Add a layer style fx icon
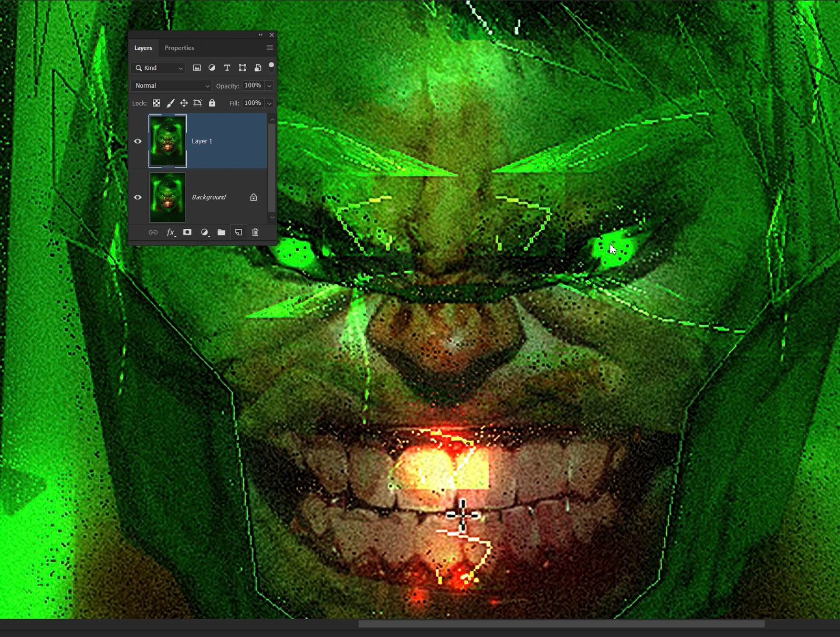The width and height of the screenshot is (840, 637). (171, 232)
